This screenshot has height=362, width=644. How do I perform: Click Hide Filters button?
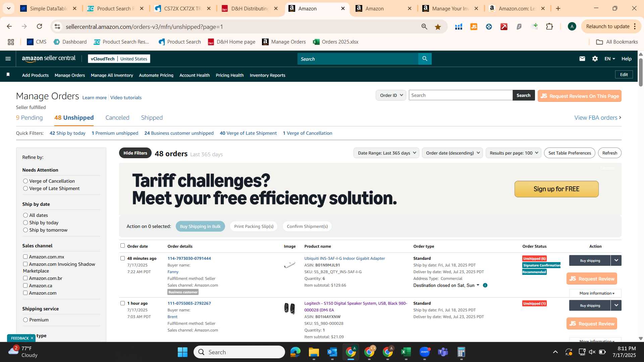[135, 153]
